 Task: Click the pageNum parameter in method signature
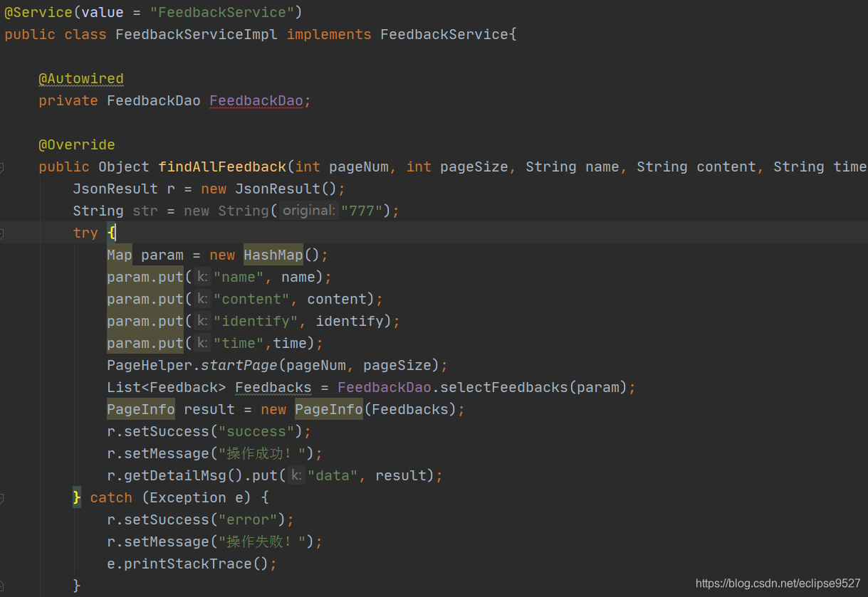[359, 167]
